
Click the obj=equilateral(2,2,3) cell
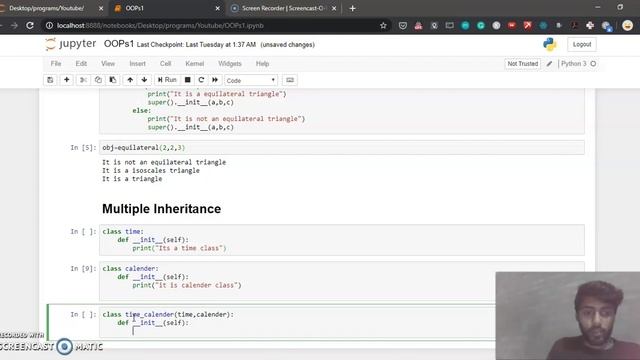[342, 148]
